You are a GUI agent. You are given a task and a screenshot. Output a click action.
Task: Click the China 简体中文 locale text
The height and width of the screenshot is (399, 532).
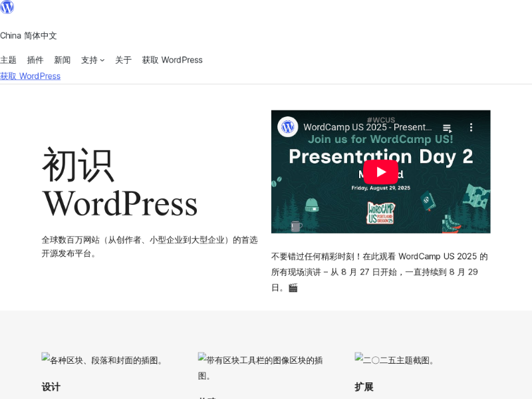pos(29,36)
